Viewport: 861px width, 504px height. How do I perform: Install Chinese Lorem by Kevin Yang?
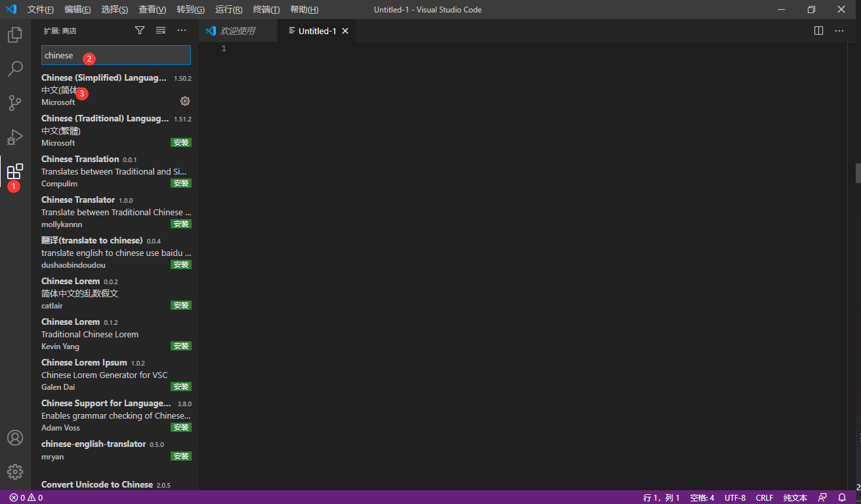[x=181, y=346]
